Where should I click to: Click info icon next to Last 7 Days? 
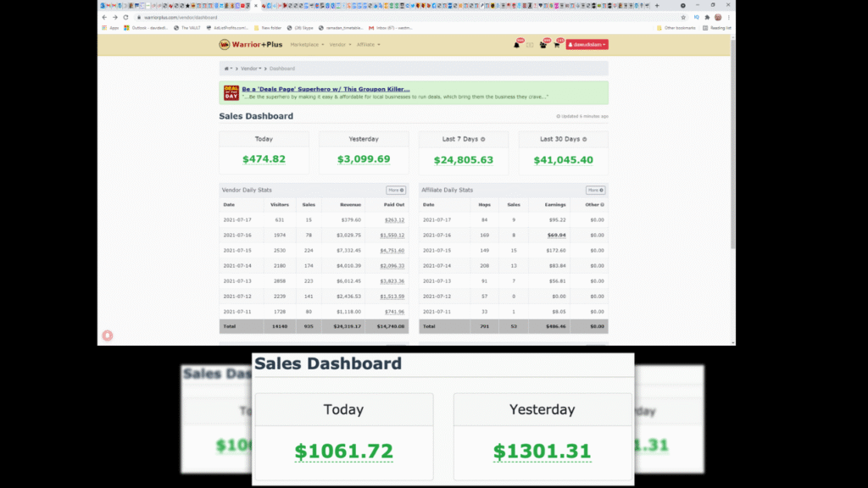tap(483, 139)
